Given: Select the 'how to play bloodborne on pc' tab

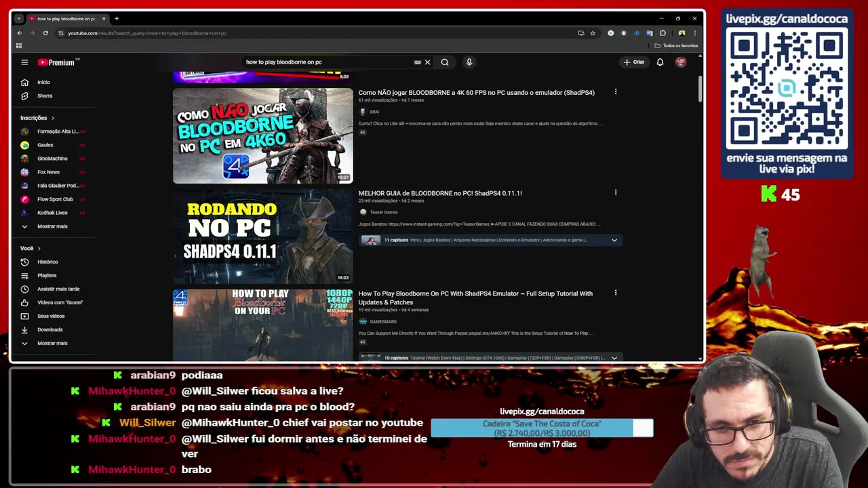Looking at the screenshot, I should (66, 18).
